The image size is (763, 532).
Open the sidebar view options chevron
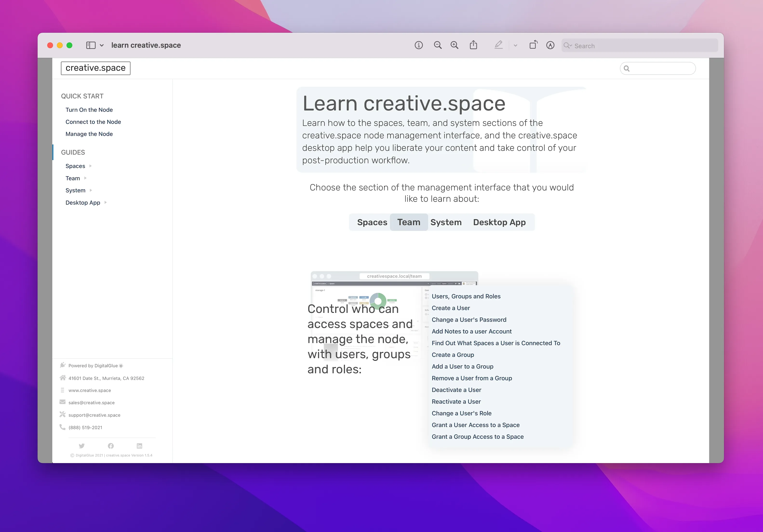tap(102, 46)
